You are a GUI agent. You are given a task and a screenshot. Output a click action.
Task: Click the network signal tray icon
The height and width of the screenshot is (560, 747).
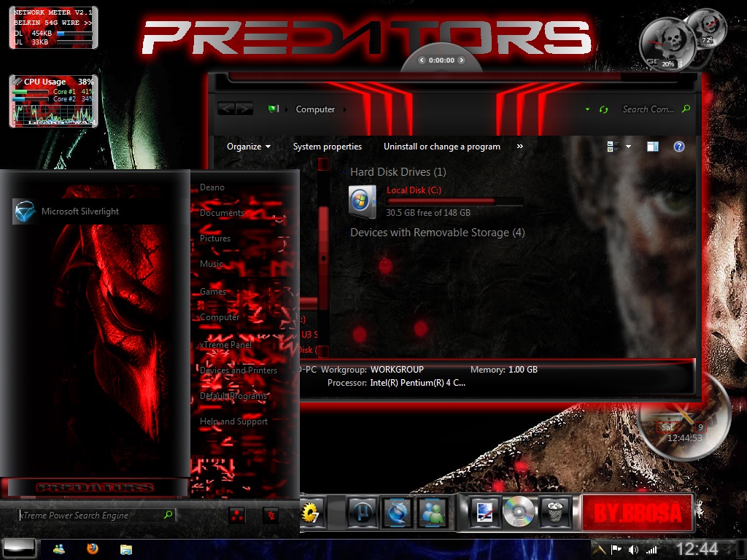coord(651,550)
